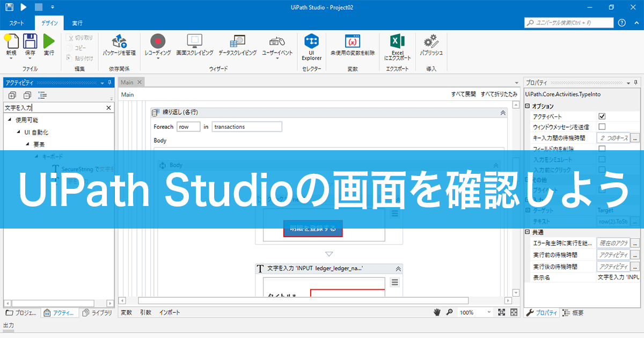Collapse the UI 自動化 tree node

(18, 132)
